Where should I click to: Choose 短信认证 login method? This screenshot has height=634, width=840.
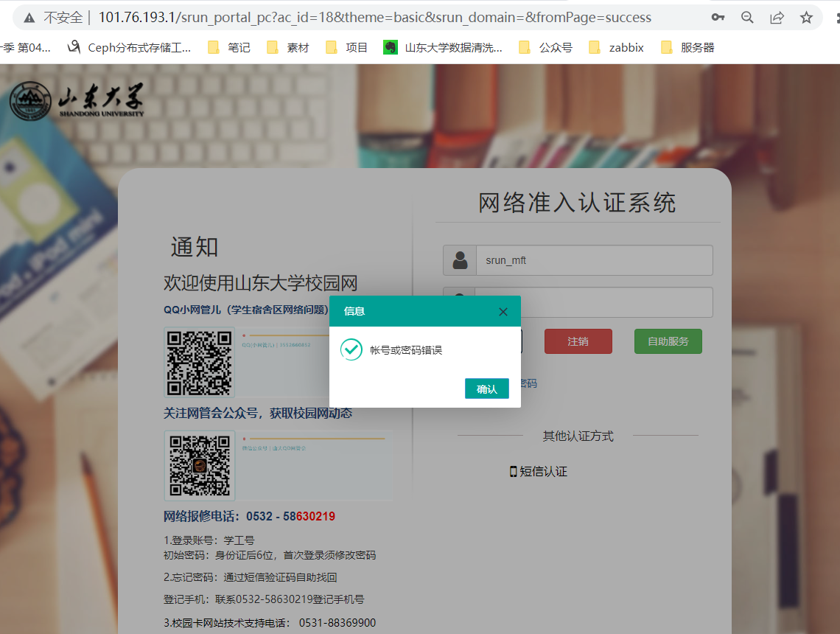[x=539, y=472]
